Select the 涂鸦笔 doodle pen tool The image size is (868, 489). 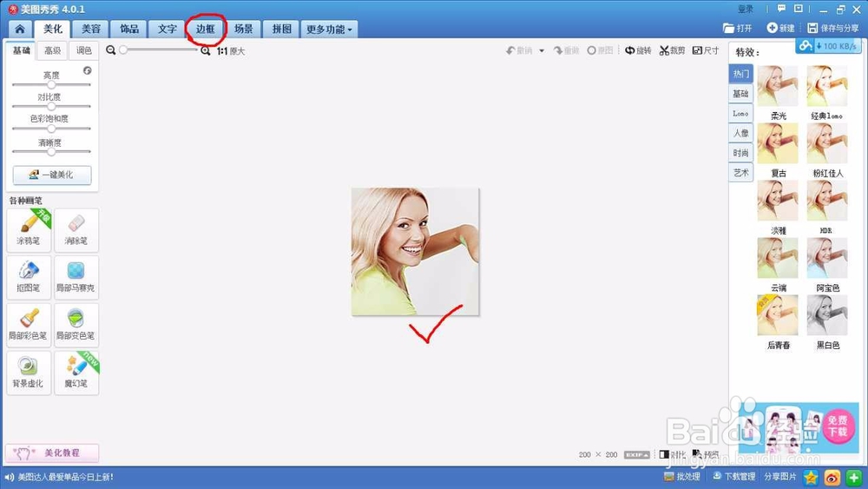(x=29, y=230)
